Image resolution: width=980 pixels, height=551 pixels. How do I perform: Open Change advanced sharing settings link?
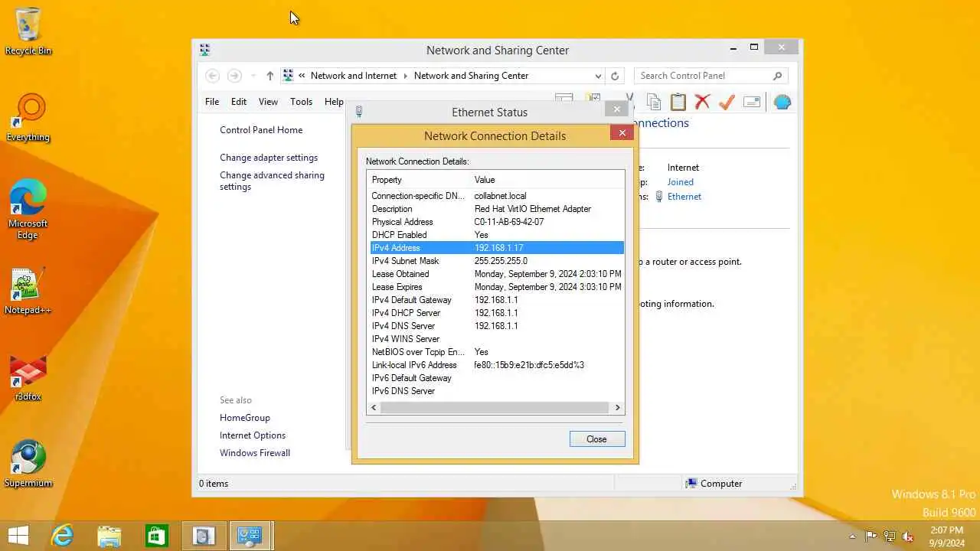point(272,181)
